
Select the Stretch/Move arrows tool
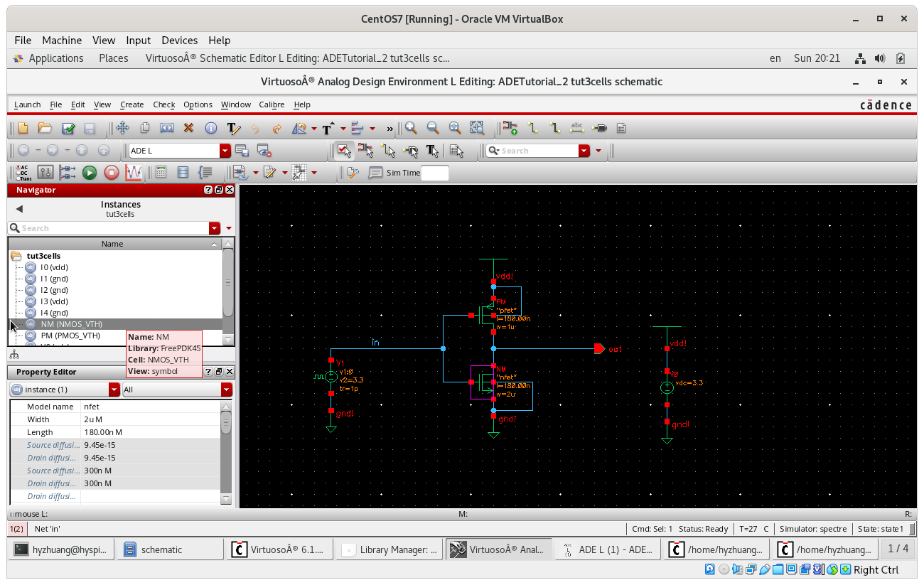click(x=122, y=129)
